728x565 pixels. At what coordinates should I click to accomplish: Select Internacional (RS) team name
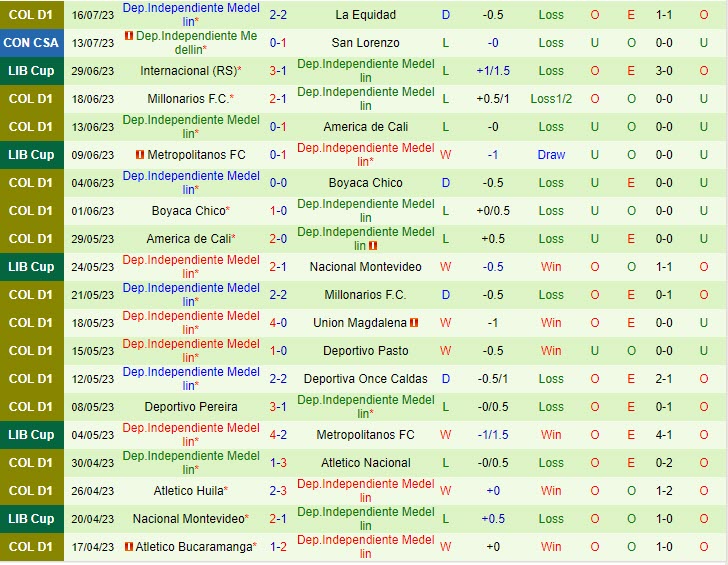[188, 71]
